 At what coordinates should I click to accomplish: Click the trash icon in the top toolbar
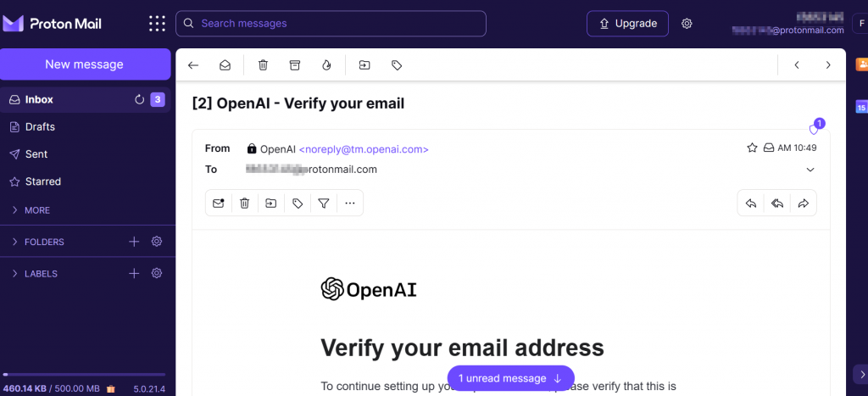pyautogui.click(x=264, y=65)
